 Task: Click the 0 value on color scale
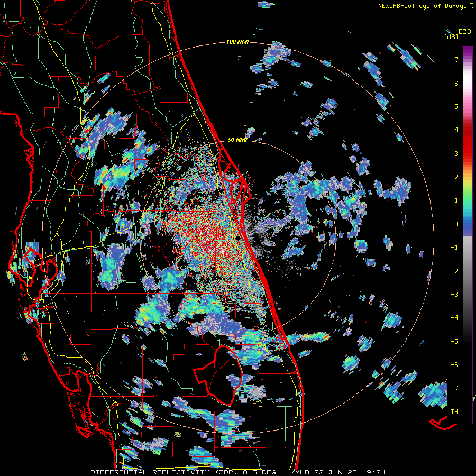click(456, 224)
